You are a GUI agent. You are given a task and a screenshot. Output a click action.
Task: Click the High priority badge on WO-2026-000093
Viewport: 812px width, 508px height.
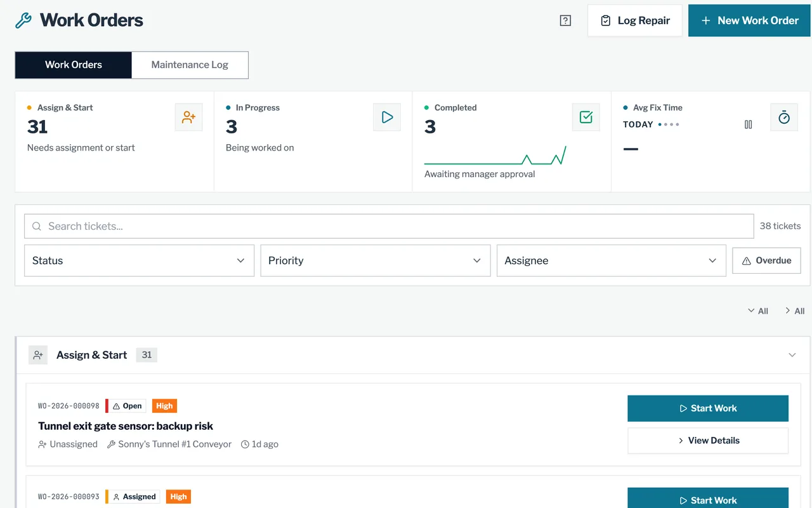178,497
